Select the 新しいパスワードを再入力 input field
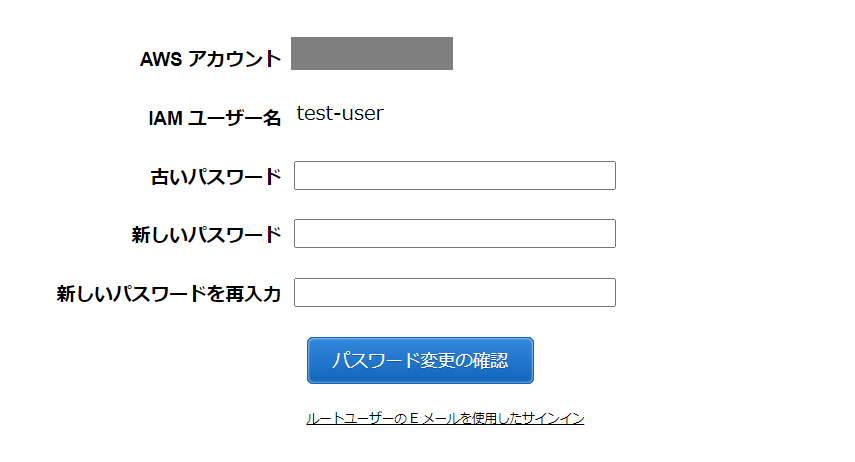The image size is (855, 462). tap(454, 293)
